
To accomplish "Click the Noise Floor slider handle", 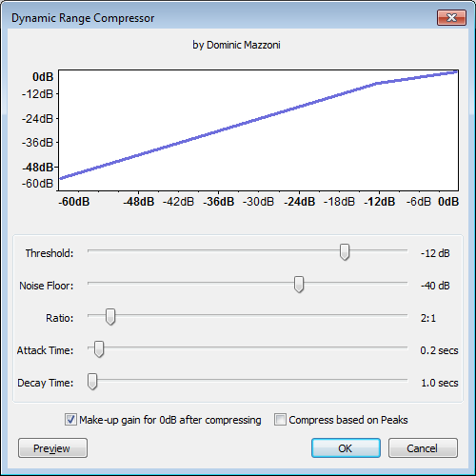I will coord(299,285).
